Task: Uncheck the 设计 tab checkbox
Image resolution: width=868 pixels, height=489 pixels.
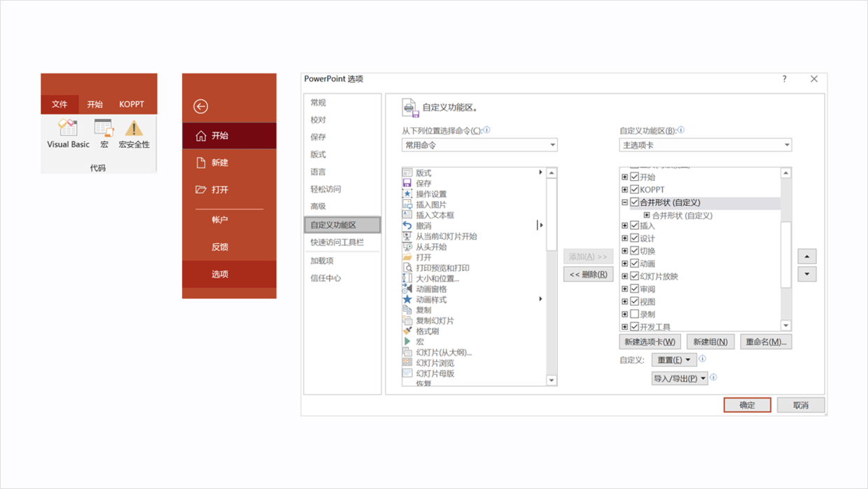Action: pos(635,238)
